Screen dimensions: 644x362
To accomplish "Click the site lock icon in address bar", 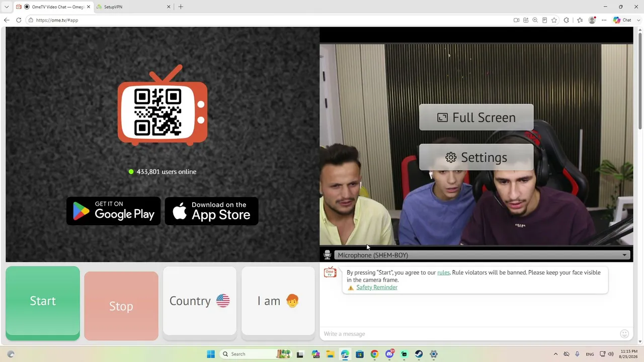I will [x=31, y=20].
